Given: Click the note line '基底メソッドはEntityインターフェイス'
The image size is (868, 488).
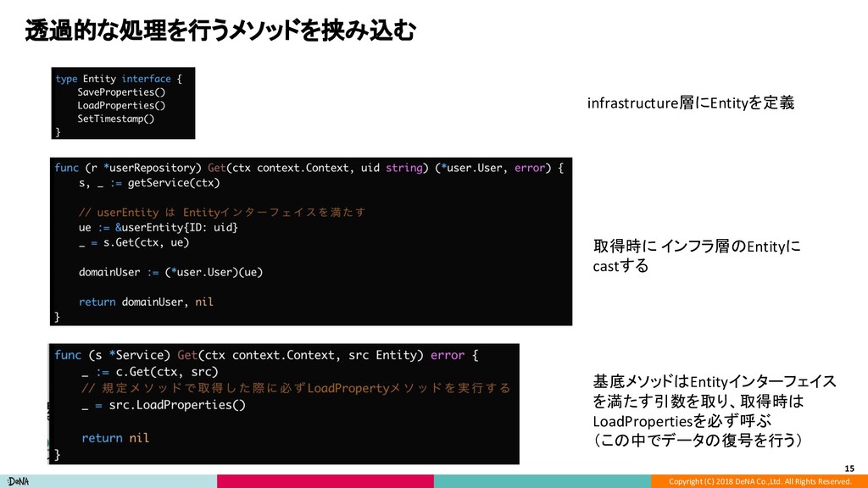Looking at the screenshot, I should pos(714,381).
